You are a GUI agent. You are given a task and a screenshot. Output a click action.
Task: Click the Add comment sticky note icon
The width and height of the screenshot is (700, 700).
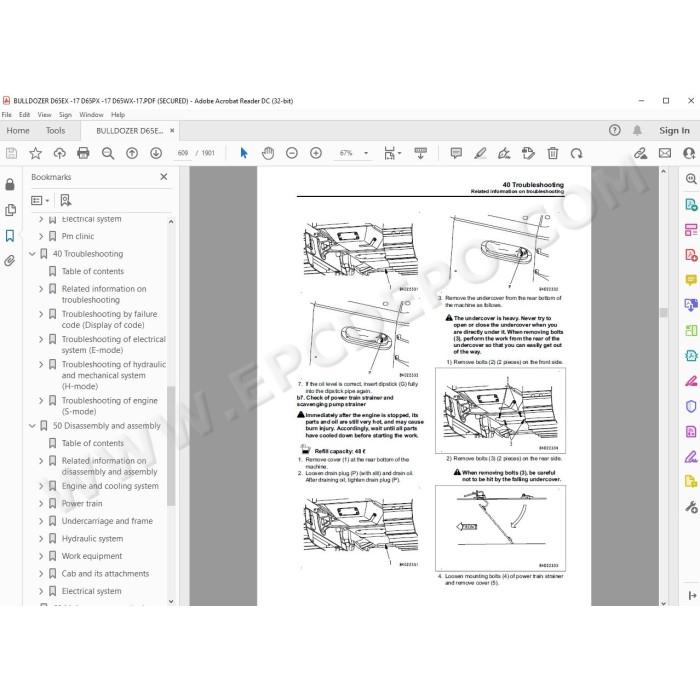(x=456, y=153)
